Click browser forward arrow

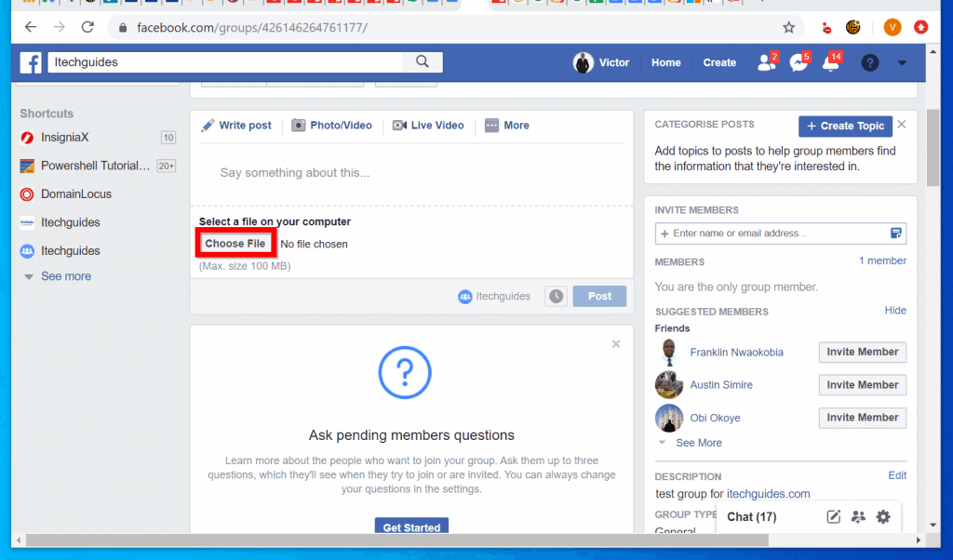pyautogui.click(x=59, y=27)
